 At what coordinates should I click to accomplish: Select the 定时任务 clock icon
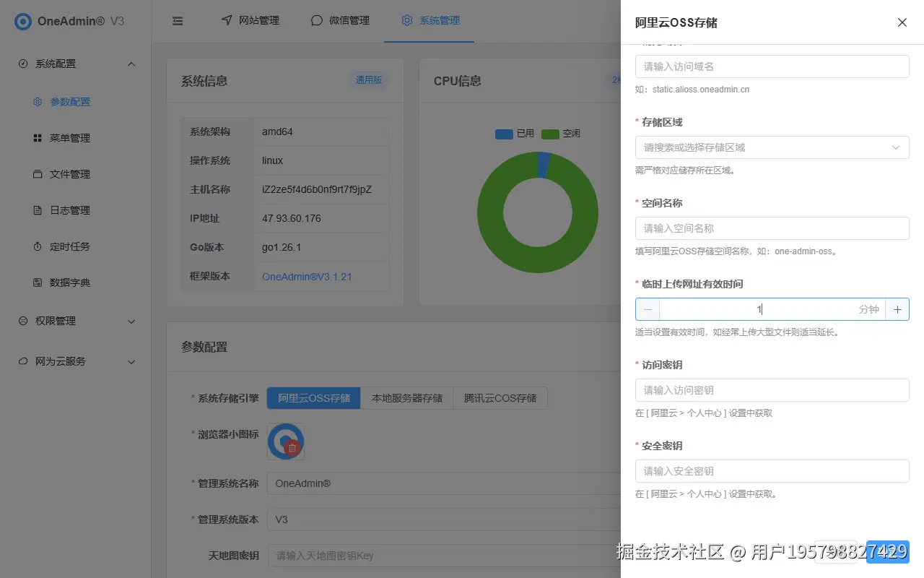click(x=38, y=246)
